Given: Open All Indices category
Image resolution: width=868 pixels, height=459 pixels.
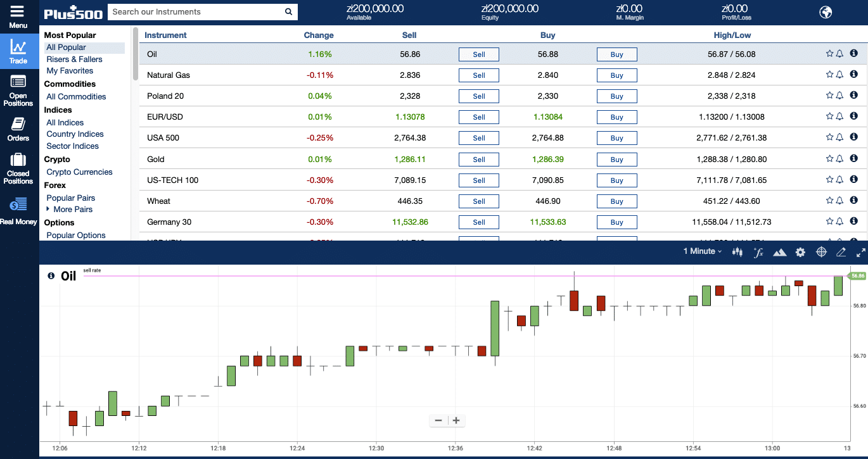Looking at the screenshot, I should point(65,123).
